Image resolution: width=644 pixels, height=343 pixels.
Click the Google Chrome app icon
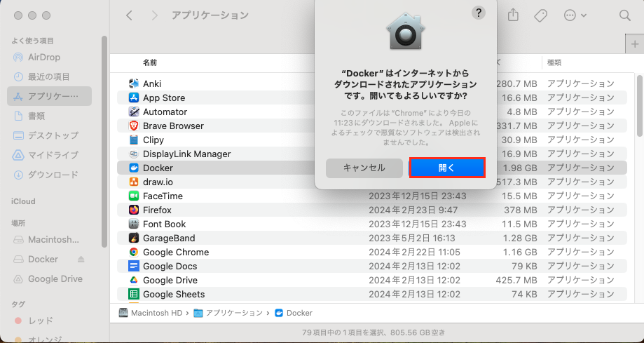tap(134, 252)
